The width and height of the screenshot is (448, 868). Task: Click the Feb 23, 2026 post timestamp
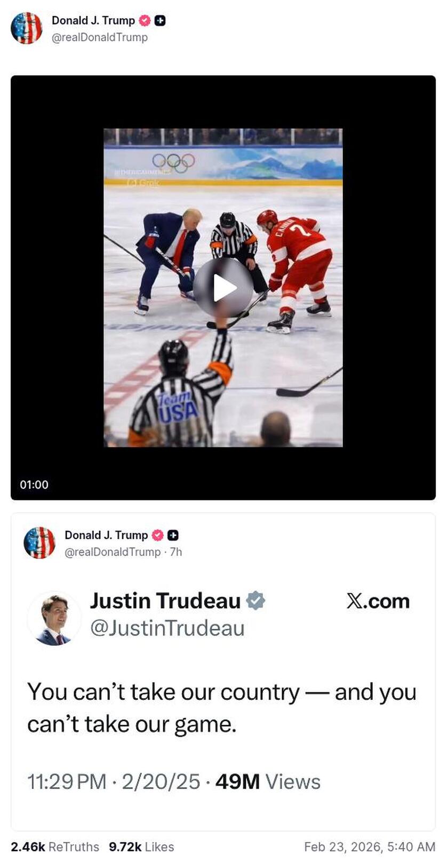tap(370, 847)
